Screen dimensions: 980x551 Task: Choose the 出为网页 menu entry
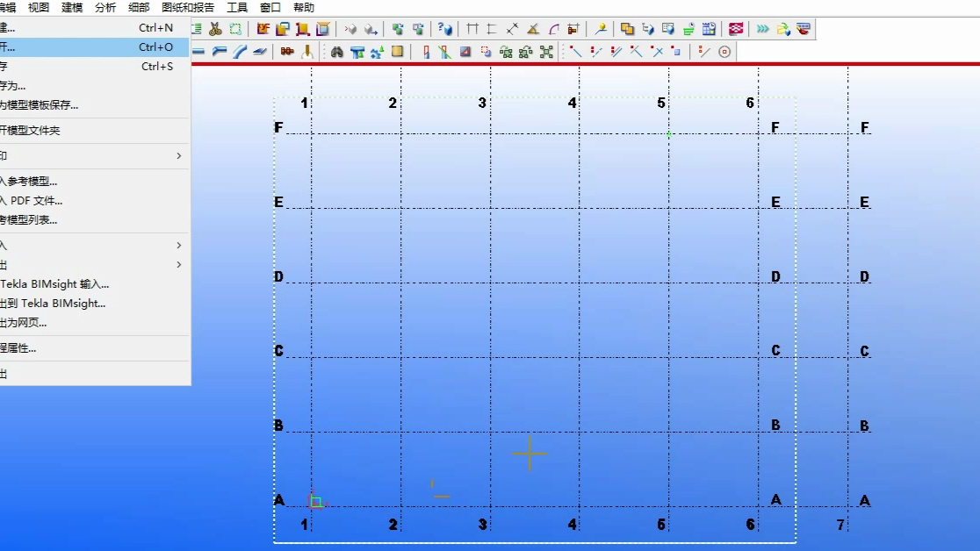tap(94, 323)
